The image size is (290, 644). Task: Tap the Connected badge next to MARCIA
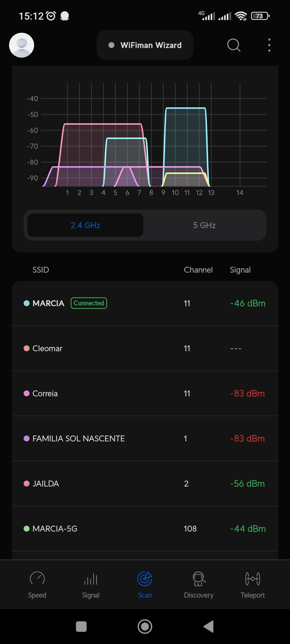pos(89,303)
